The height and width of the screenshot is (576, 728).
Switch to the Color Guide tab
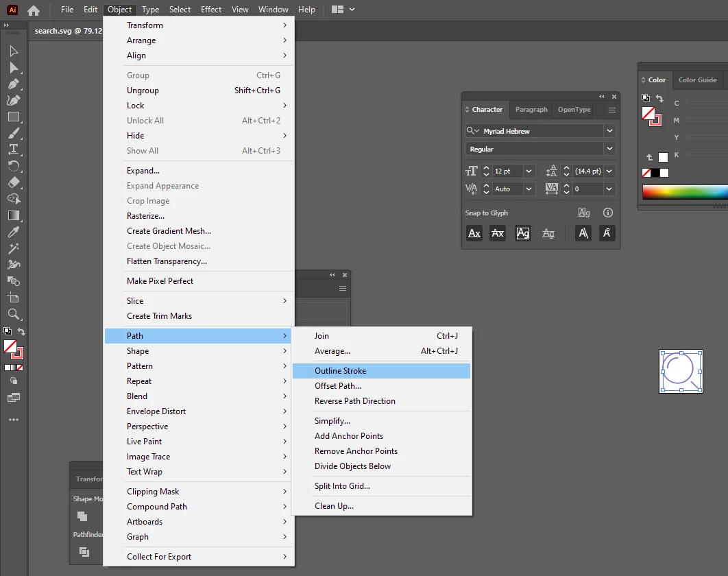point(697,80)
